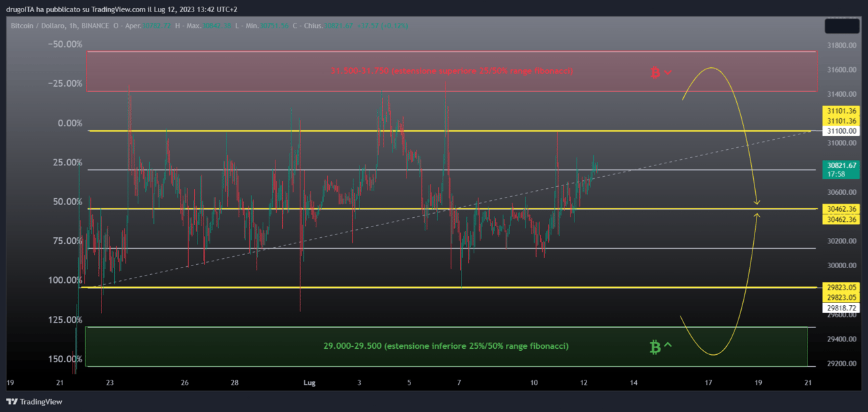Click the 30000.00 price axis tick
Screen dimensions: 868x412
point(842,265)
